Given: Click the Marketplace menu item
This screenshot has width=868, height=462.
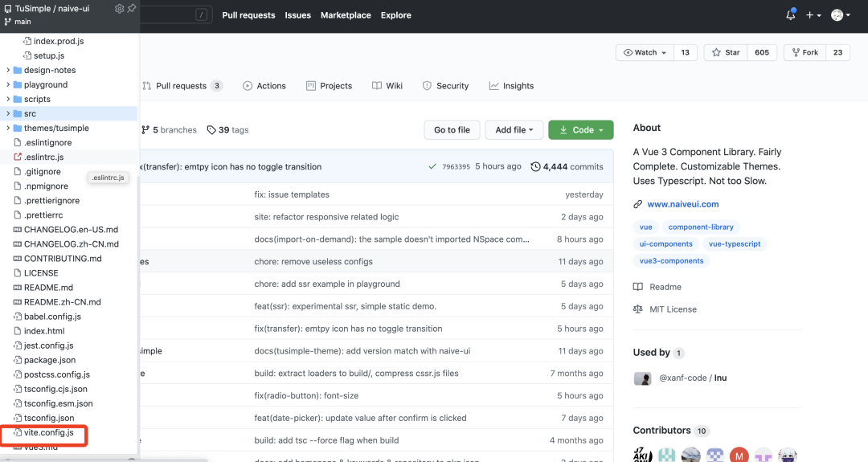Looking at the screenshot, I should click(346, 15).
